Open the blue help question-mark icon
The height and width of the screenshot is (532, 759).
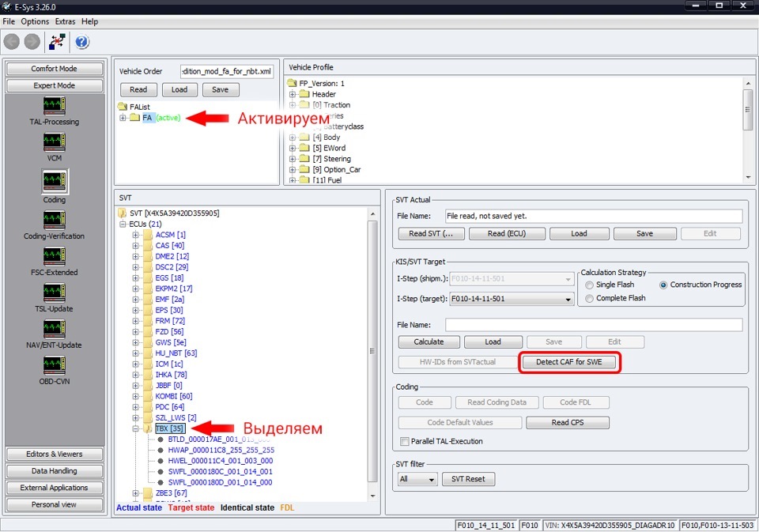pos(81,42)
